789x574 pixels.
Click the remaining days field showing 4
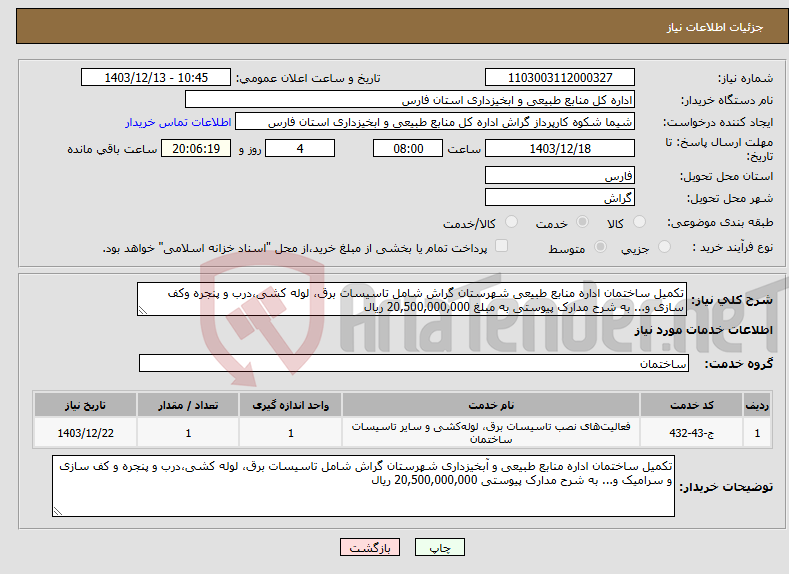pyautogui.click(x=300, y=148)
